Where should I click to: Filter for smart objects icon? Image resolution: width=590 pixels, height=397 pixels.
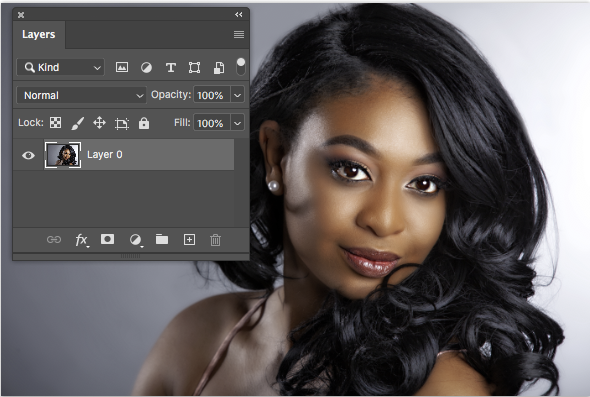click(x=219, y=68)
